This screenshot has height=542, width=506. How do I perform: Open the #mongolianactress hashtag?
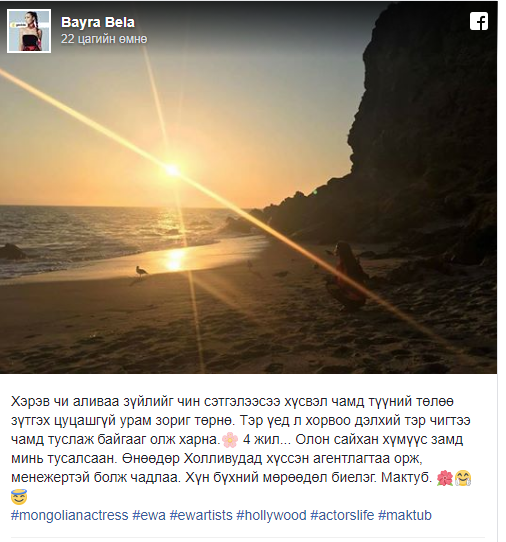[x=69, y=515]
